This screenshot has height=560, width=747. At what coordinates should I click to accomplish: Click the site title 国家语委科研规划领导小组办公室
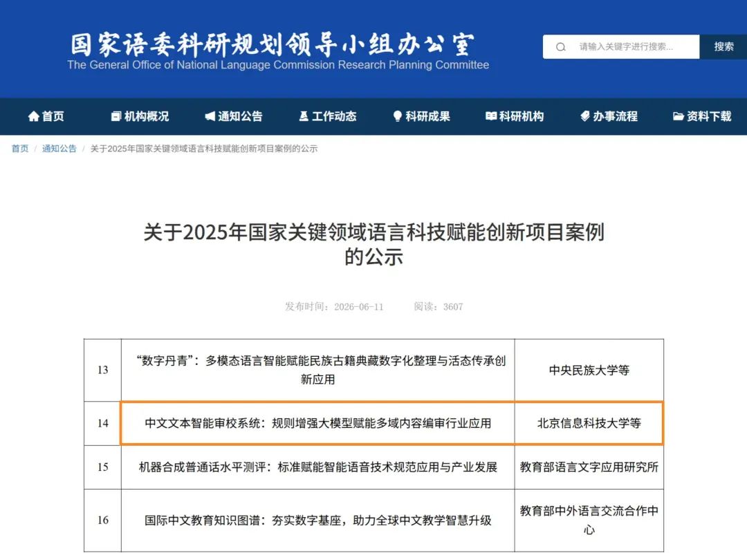pyautogui.click(x=273, y=44)
